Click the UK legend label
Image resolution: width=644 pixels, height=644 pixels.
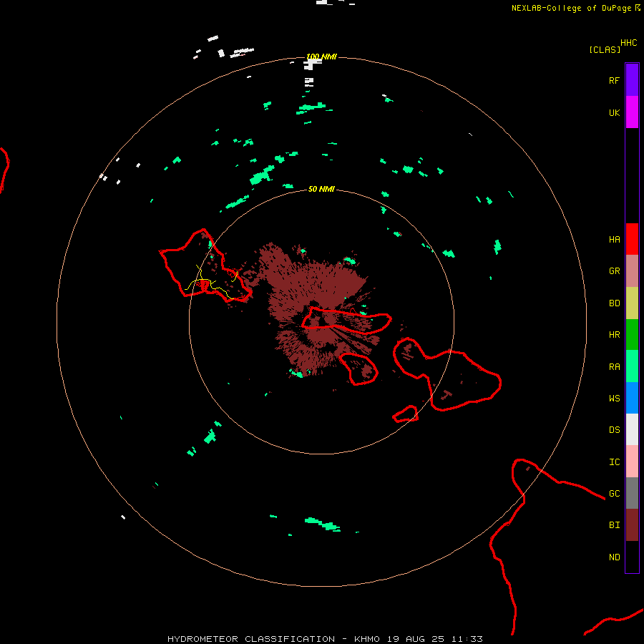click(x=615, y=112)
